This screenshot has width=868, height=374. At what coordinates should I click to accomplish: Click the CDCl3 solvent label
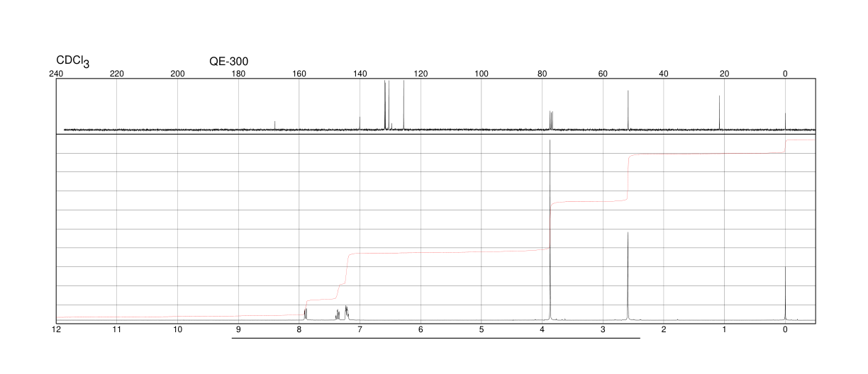(x=73, y=62)
